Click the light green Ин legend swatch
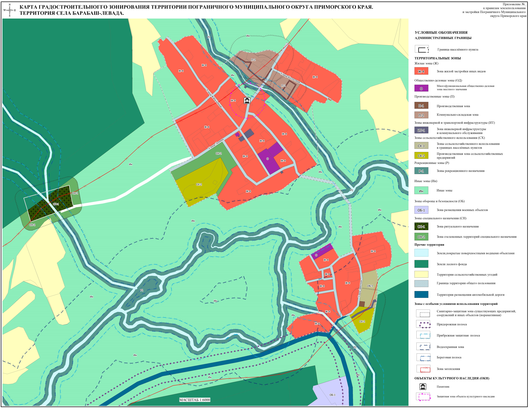Screen dimensions: 532x410 coord(421,190)
